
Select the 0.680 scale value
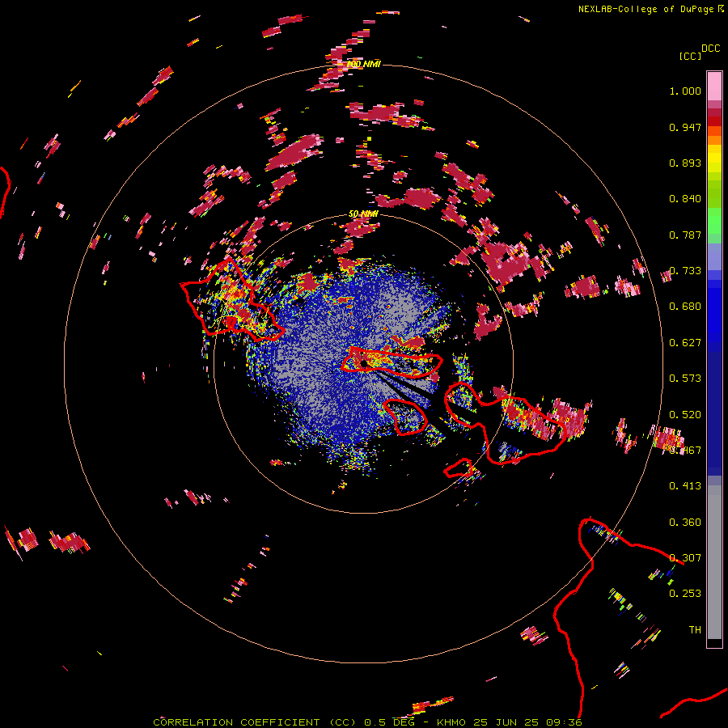pyautogui.click(x=685, y=307)
